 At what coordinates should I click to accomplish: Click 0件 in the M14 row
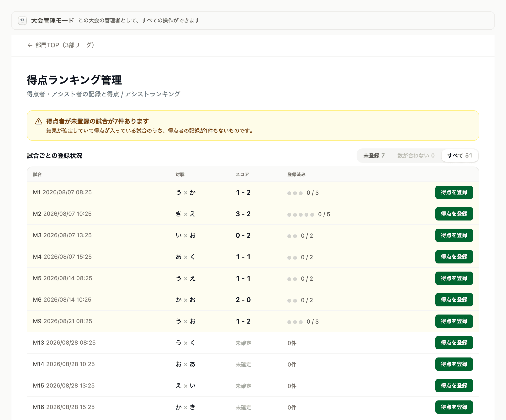click(292, 364)
